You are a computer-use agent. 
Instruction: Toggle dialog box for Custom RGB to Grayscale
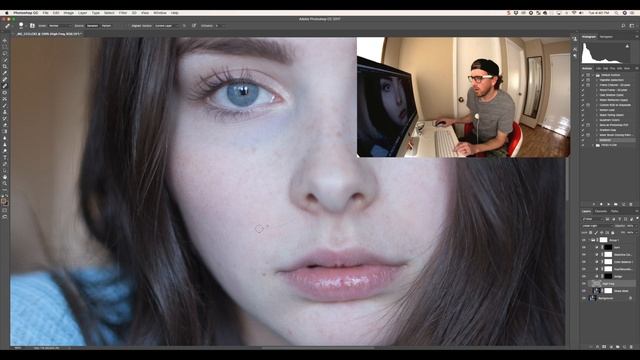588,105
